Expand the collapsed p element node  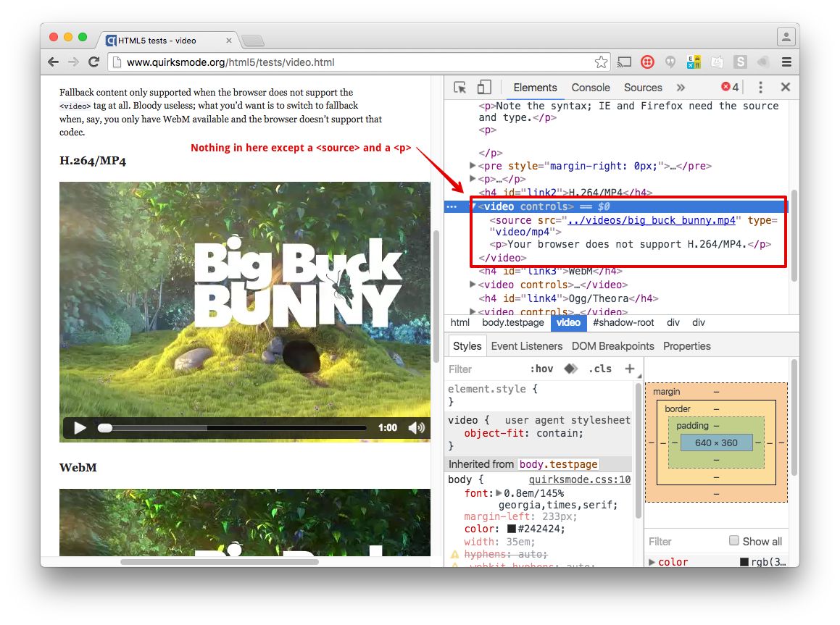tap(473, 179)
